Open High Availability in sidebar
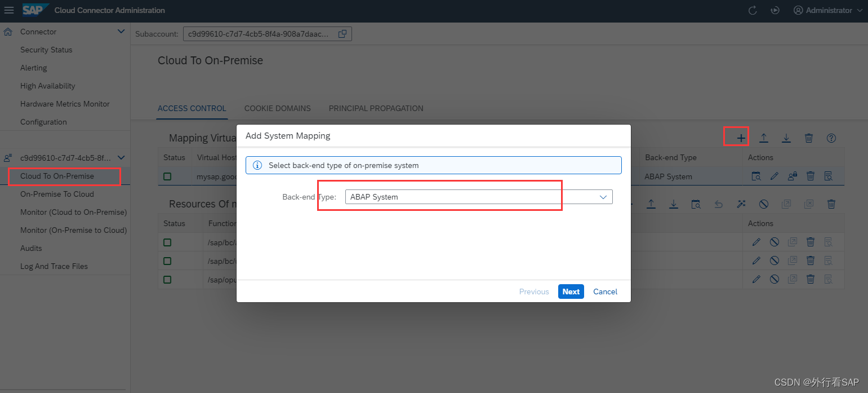Image resolution: width=868 pixels, height=393 pixels. coord(48,86)
